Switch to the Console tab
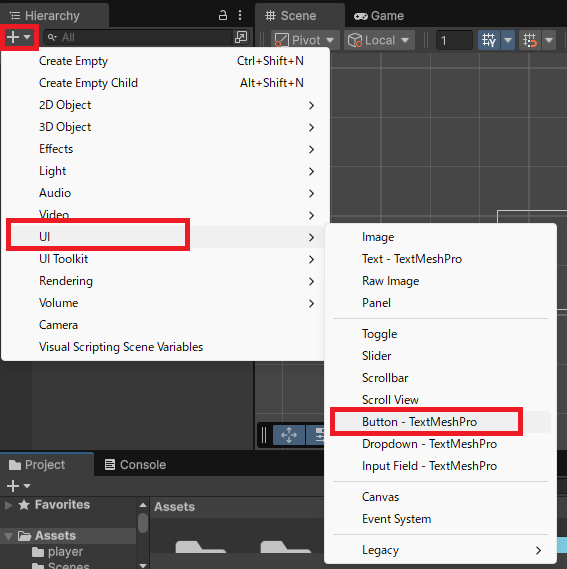The image size is (567, 569). [135, 464]
